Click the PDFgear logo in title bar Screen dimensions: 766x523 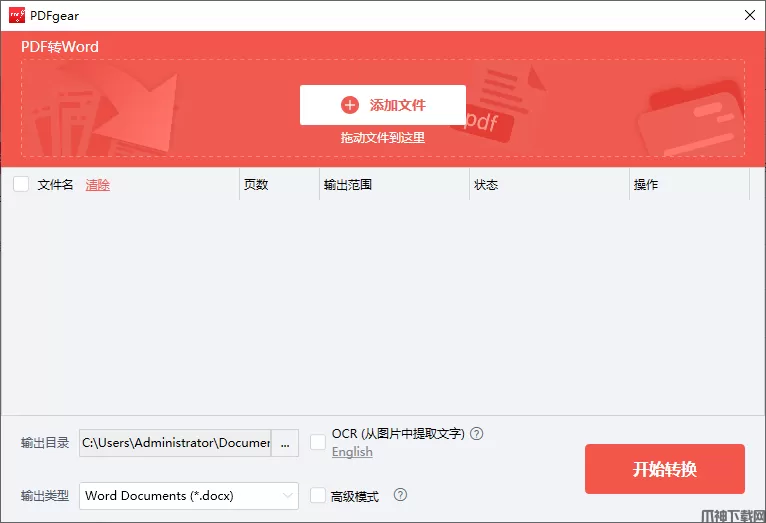pyautogui.click(x=17, y=15)
